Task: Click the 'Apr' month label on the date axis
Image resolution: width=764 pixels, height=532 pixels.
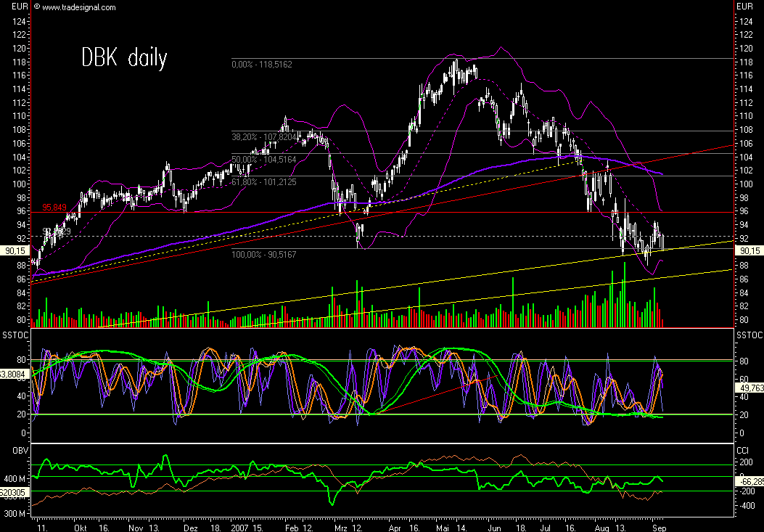Action: [395, 528]
